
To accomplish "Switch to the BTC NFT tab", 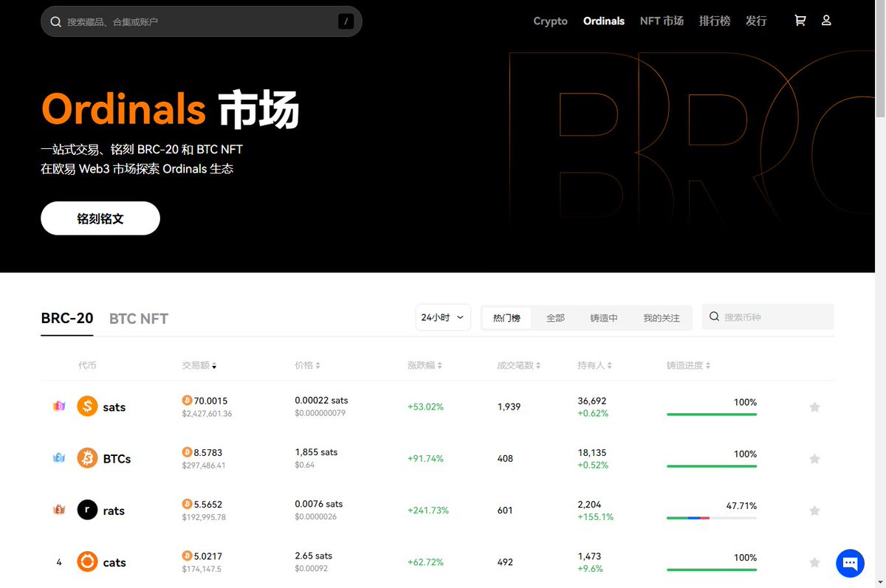I will (x=139, y=319).
